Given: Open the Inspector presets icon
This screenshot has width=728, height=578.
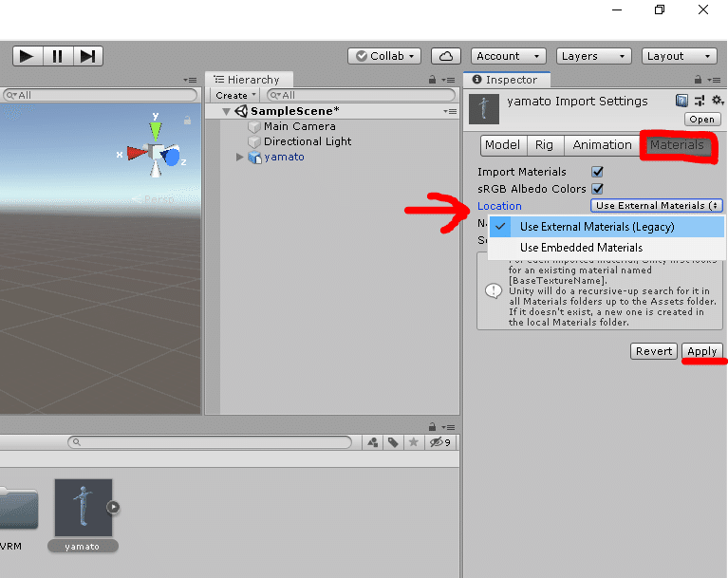Looking at the screenshot, I should coord(700,101).
